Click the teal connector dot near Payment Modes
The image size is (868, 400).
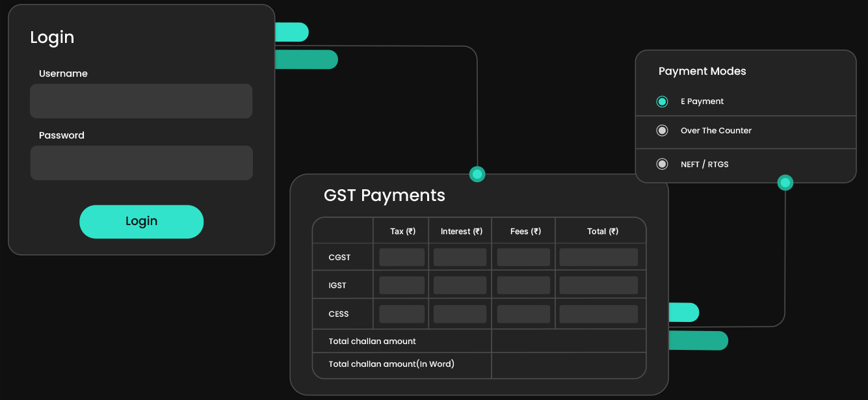[785, 182]
